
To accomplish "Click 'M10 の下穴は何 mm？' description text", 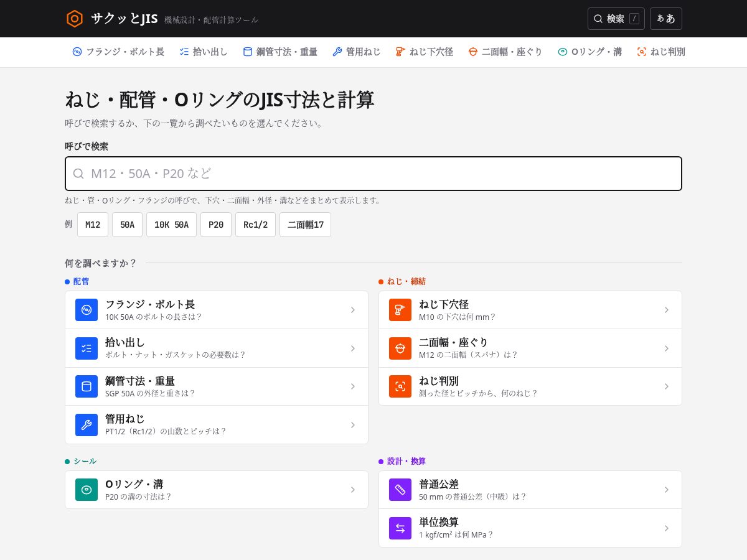I will 458,317.
